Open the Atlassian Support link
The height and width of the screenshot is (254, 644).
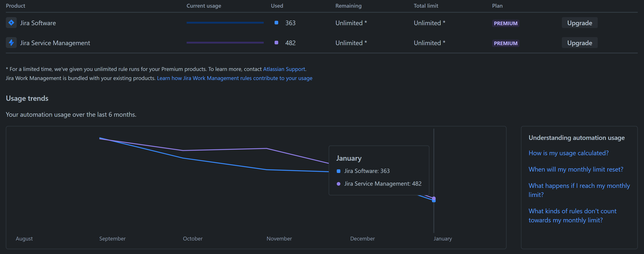click(284, 69)
